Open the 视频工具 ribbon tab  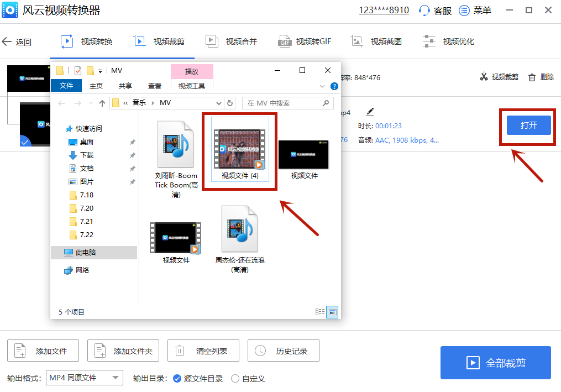click(x=192, y=86)
